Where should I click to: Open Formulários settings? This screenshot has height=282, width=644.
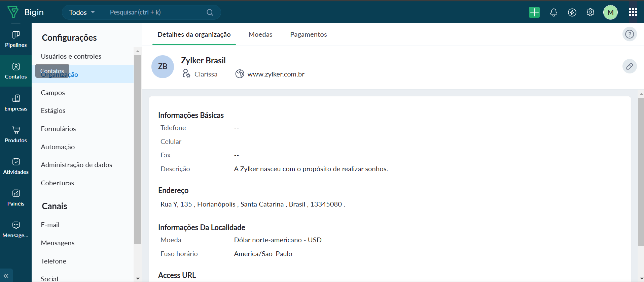[83, 129]
